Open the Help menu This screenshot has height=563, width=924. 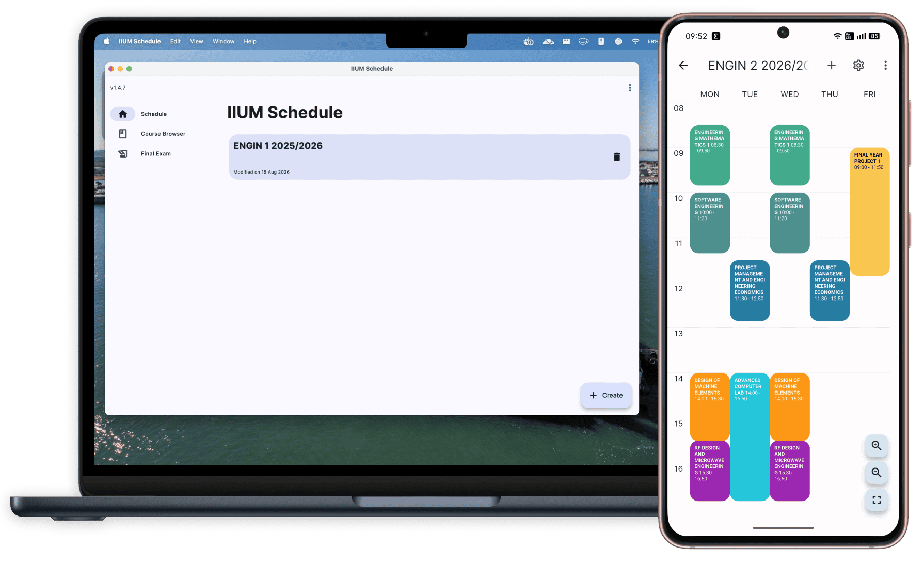tap(250, 41)
